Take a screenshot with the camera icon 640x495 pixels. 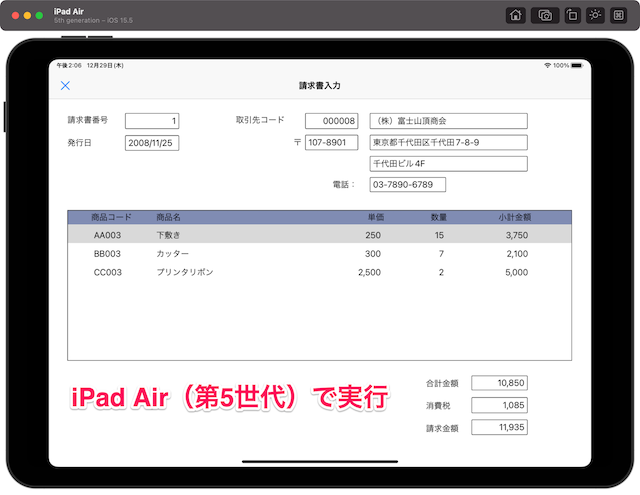[x=545, y=15]
